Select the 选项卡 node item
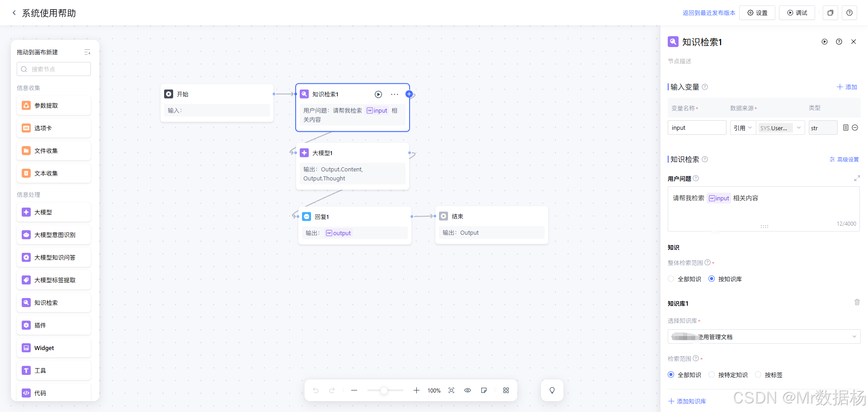The image size is (868, 412). [54, 128]
